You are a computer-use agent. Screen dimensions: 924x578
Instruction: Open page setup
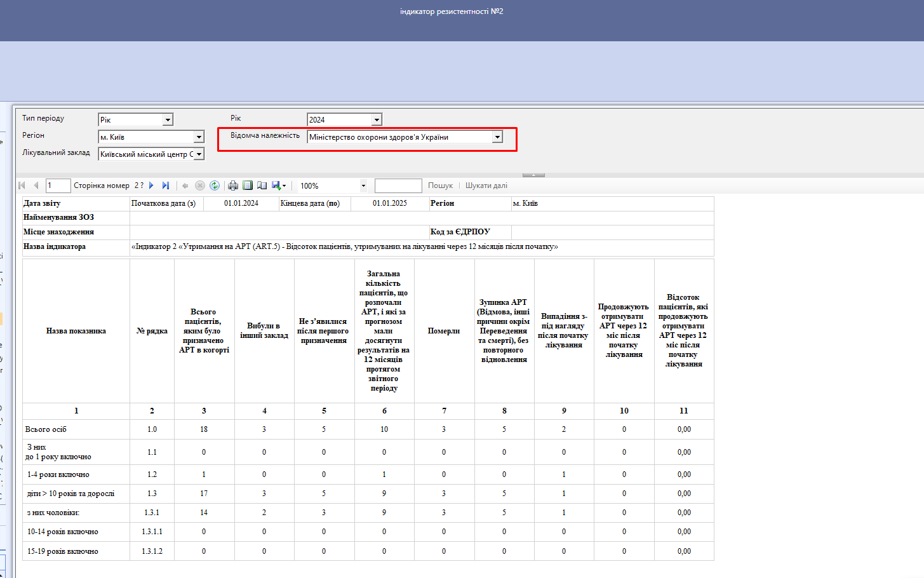point(262,185)
